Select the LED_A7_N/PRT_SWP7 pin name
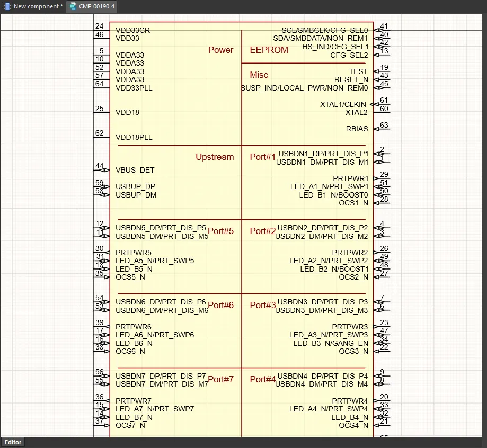The height and width of the screenshot is (448, 487). pos(155,409)
